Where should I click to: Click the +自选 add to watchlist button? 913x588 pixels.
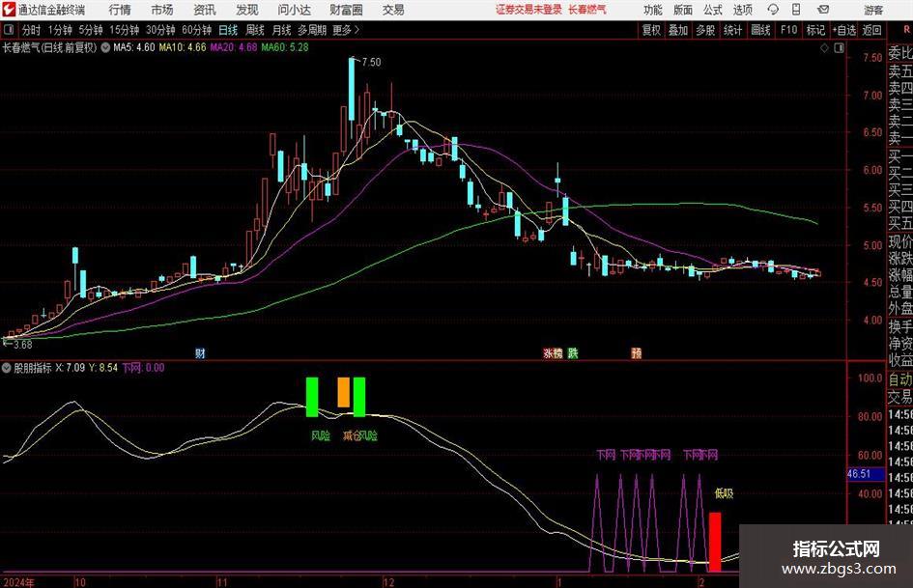[843, 30]
